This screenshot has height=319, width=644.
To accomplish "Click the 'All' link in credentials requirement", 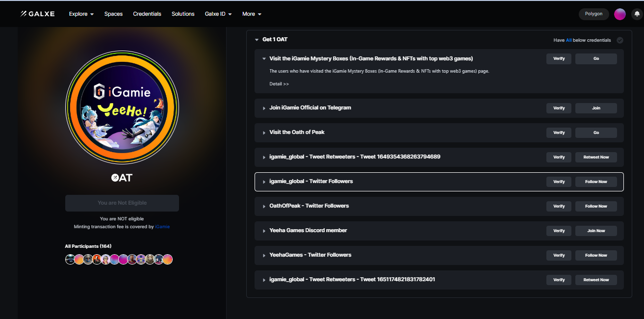I will (x=569, y=40).
